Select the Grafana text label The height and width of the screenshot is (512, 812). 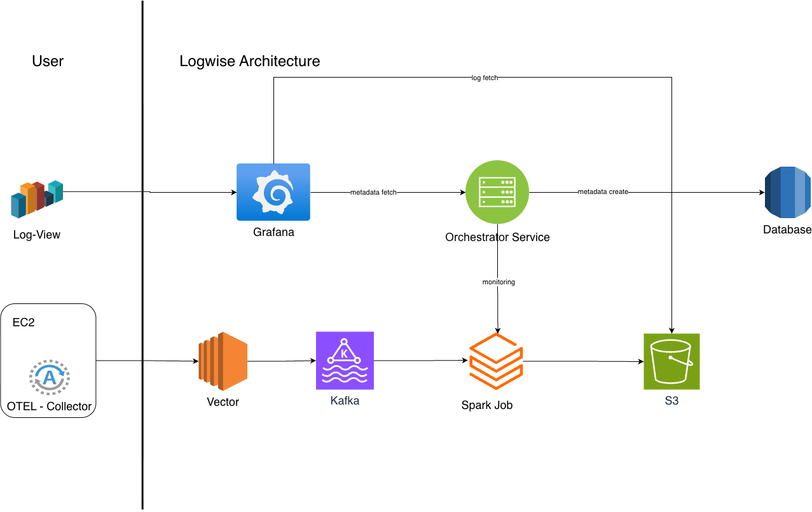coord(273,232)
